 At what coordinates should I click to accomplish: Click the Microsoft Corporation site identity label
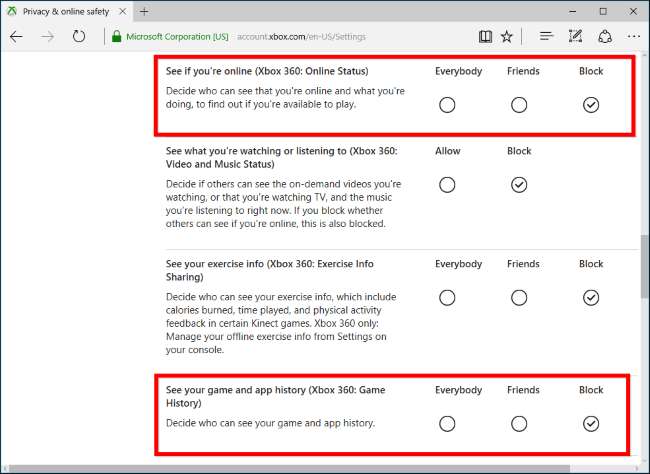tap(170, 36)
